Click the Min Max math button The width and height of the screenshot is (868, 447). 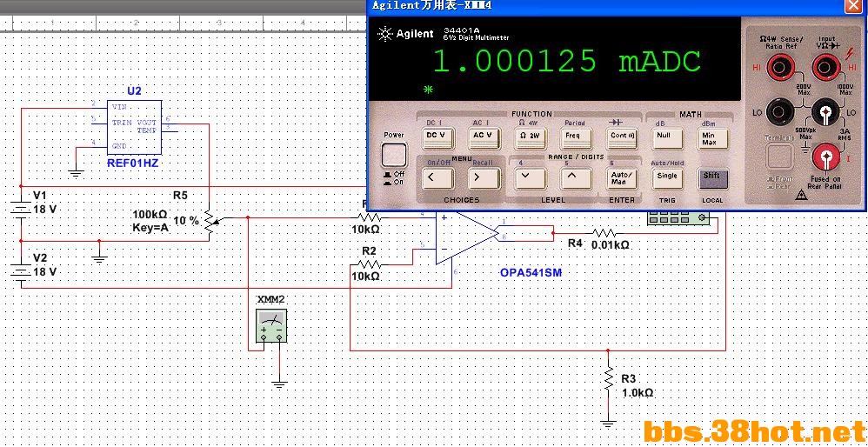coord(712,138)
